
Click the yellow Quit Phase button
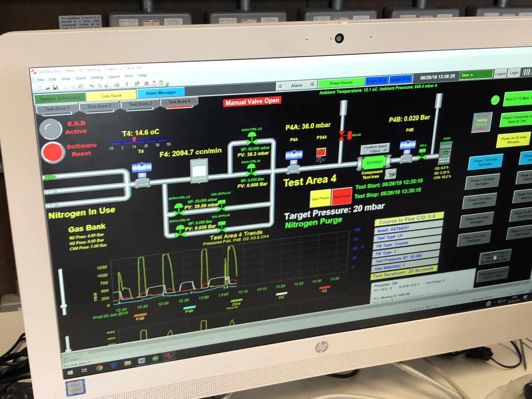click(x=320, y=198)
